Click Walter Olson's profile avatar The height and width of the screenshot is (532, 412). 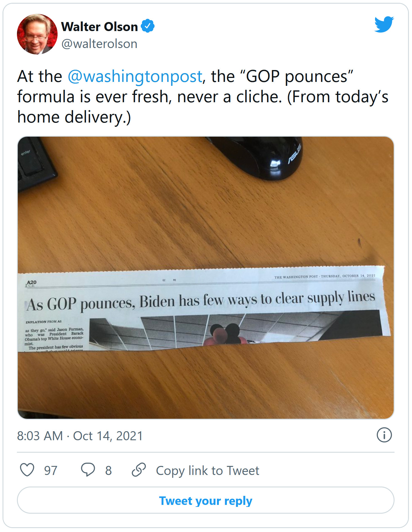coord(37,34)
